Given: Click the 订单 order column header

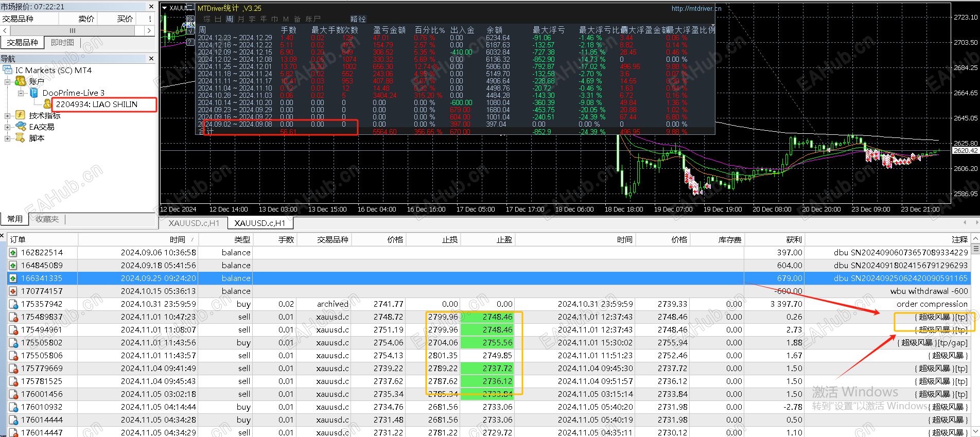Looking at the screenshot, I should [43, 239].
